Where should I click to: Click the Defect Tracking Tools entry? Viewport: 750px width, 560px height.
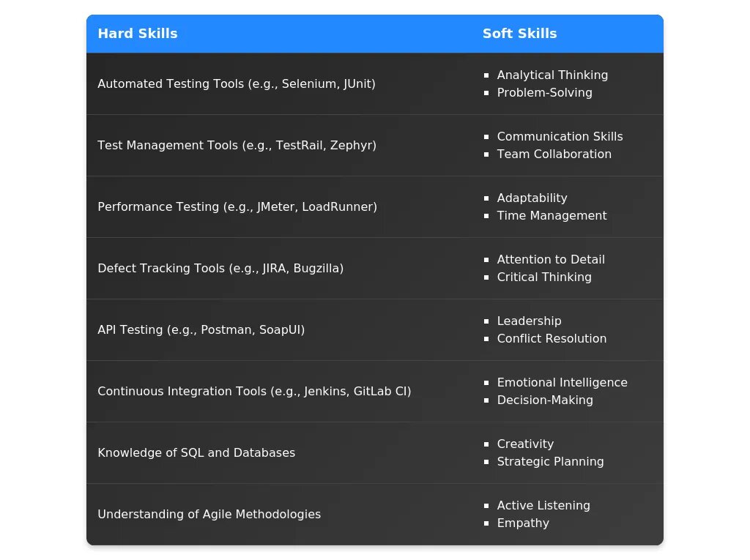click(x=220, y=269)
